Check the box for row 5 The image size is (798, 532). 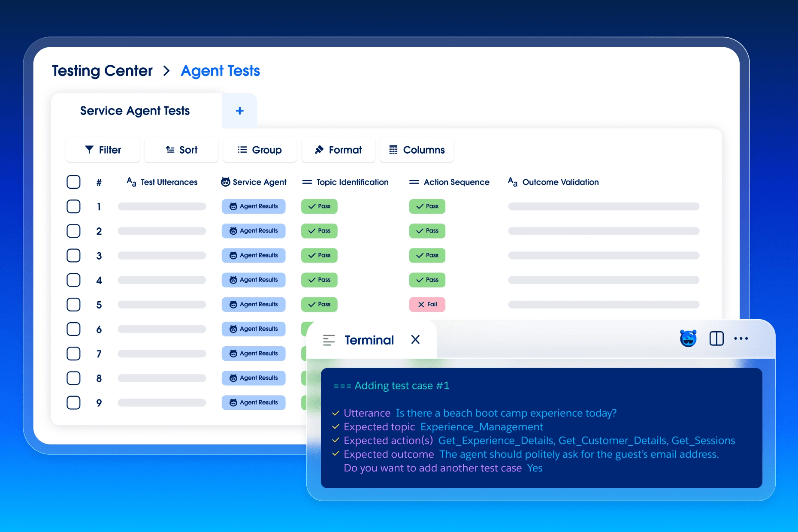click(73, 305)
